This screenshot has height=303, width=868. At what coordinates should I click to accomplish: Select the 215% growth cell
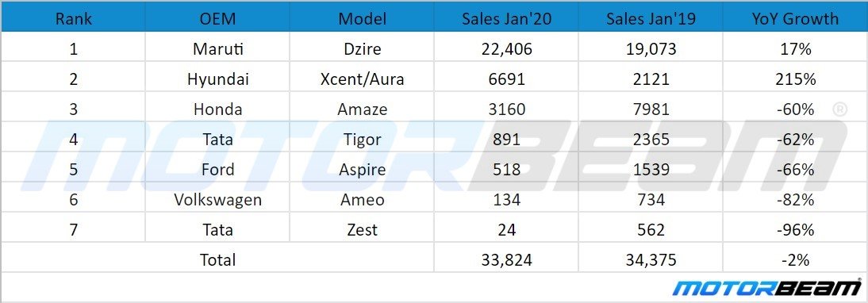coord(795,79)
